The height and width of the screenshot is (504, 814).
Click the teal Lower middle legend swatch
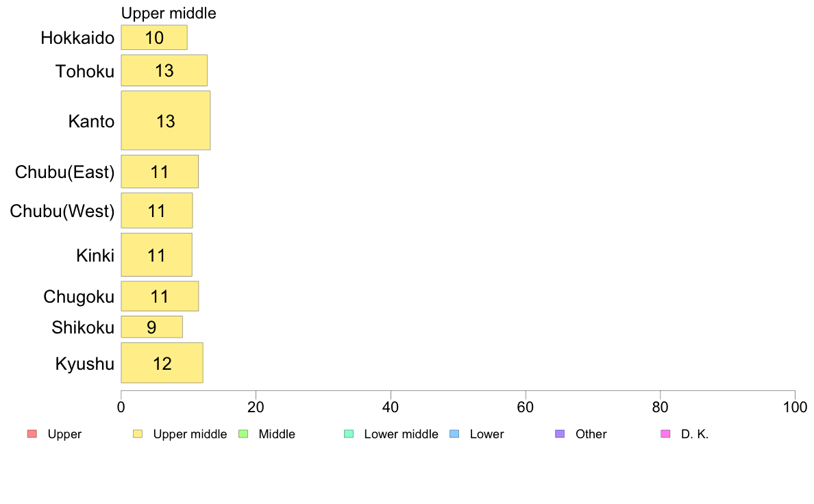(349, 434)
